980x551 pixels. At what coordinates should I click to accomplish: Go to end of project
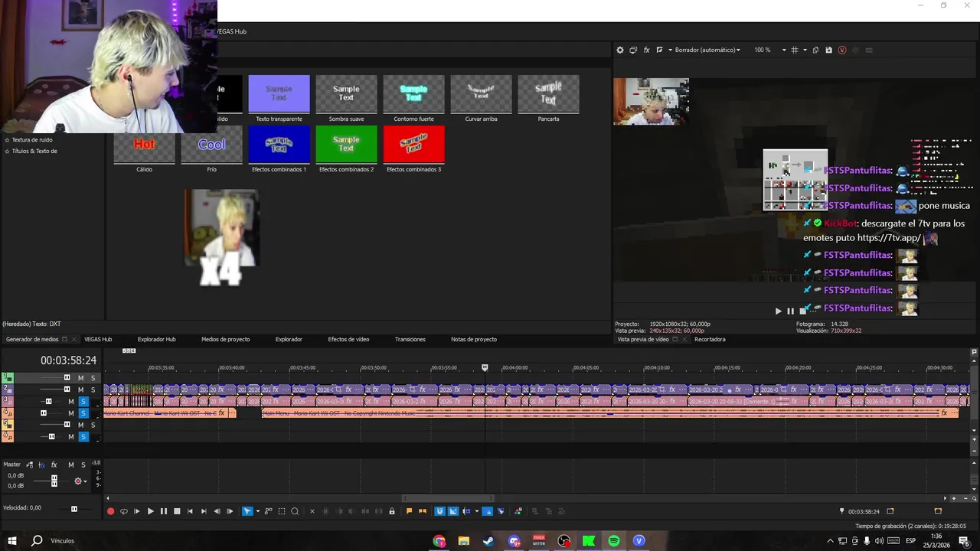[203, 511]
